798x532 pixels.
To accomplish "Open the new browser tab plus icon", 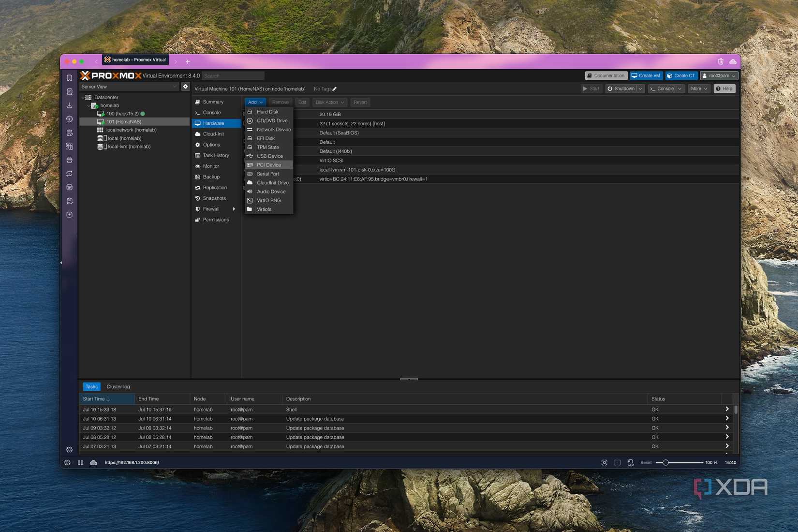I will coord(188,61).
